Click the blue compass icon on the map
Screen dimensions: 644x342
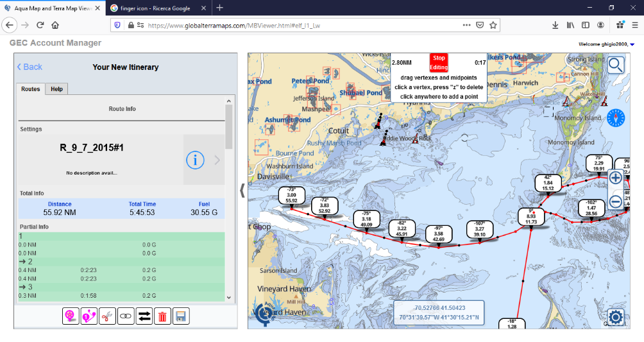pyautogui.click(x=616, y=118)
